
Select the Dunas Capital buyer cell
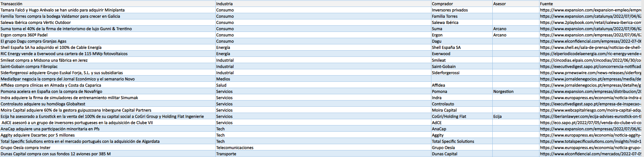click(x=462, y=154)
